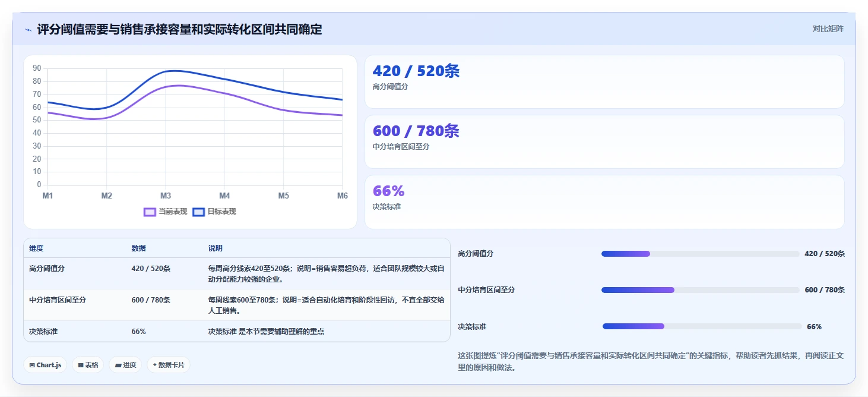Click the 数据卡片 tag chip
This screenshot has height=397, width=868.
click(x=169, y=365)
